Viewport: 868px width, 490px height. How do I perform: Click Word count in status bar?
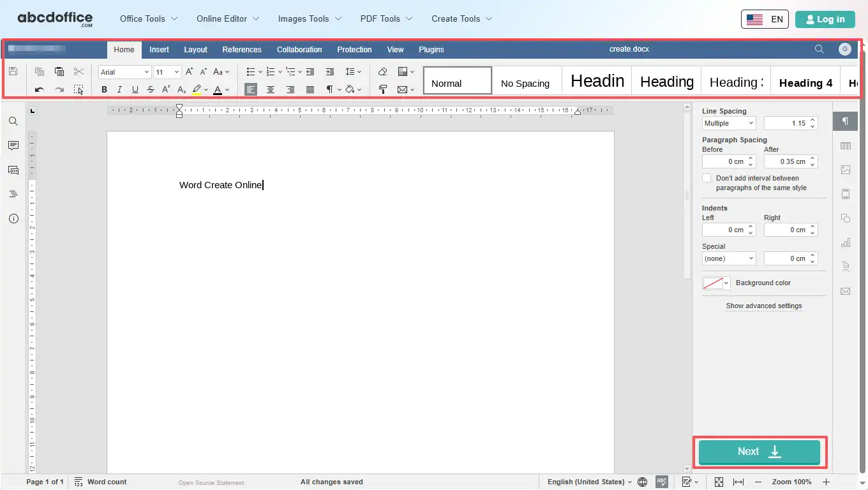[x=100, y=482]
